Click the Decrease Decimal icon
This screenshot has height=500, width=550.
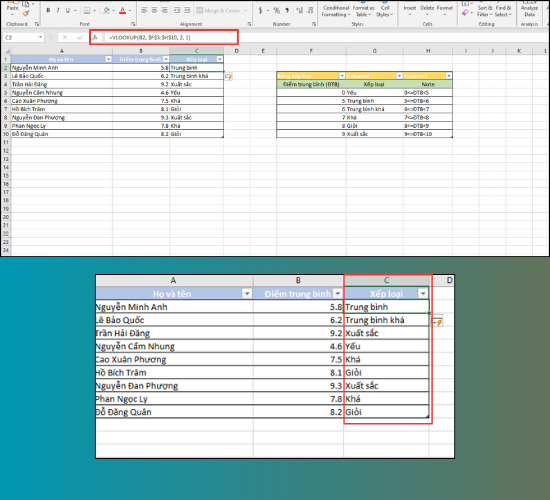click(x=310, y=11)
